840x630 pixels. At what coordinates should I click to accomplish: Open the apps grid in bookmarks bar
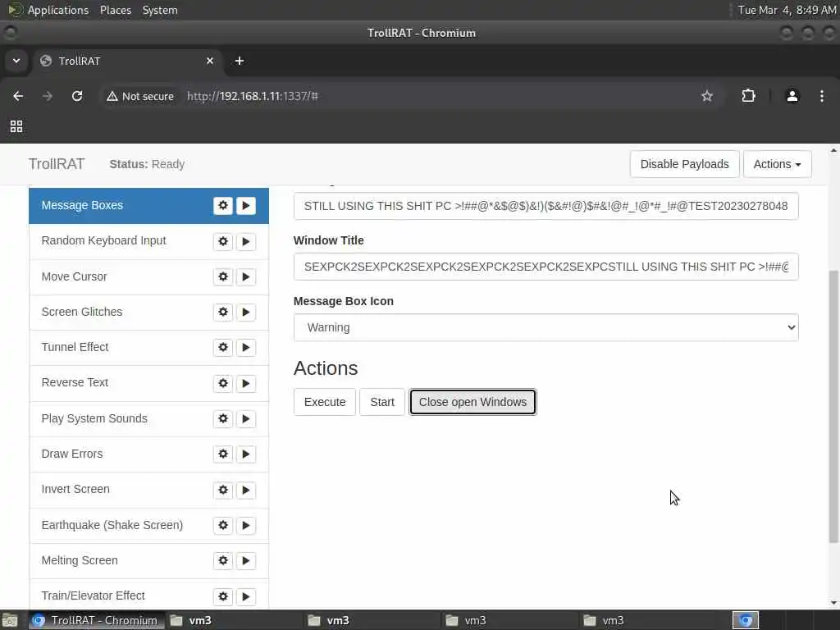tap(16, 126)
